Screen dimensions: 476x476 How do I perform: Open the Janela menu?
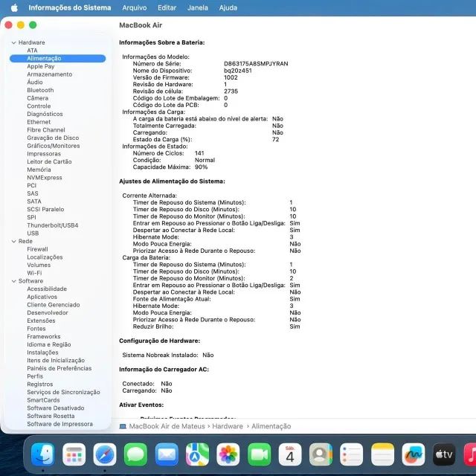197,7
